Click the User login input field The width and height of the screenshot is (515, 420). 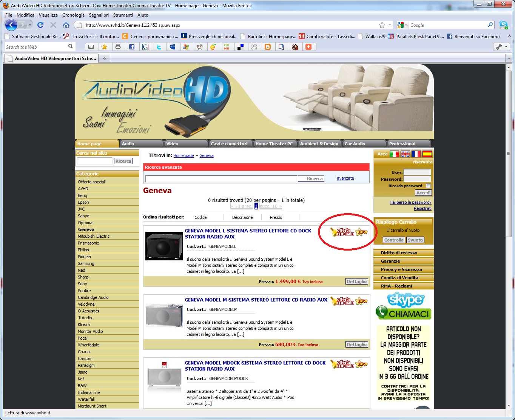point(417,172)
